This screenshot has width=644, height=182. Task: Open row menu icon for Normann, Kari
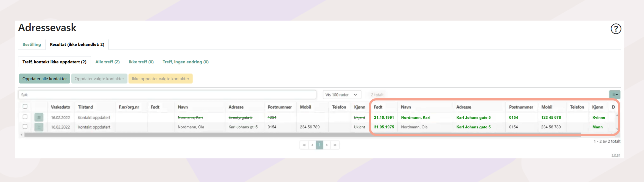39,117
